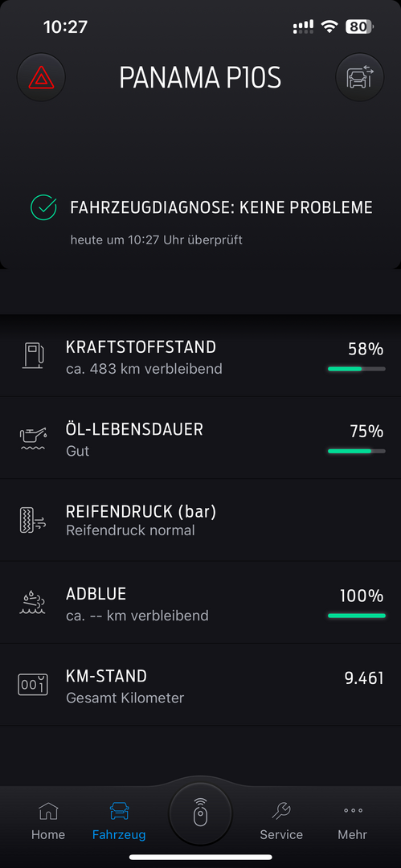Open the Reifendruck (bar) row

point(201,520)
